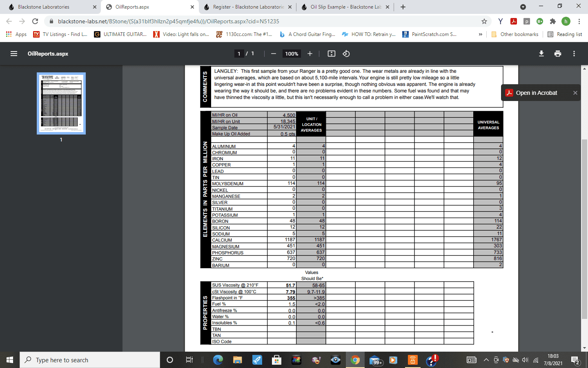Close the Oil Slip Example tab
Screen dimensions: 588x368
[388, 7]
